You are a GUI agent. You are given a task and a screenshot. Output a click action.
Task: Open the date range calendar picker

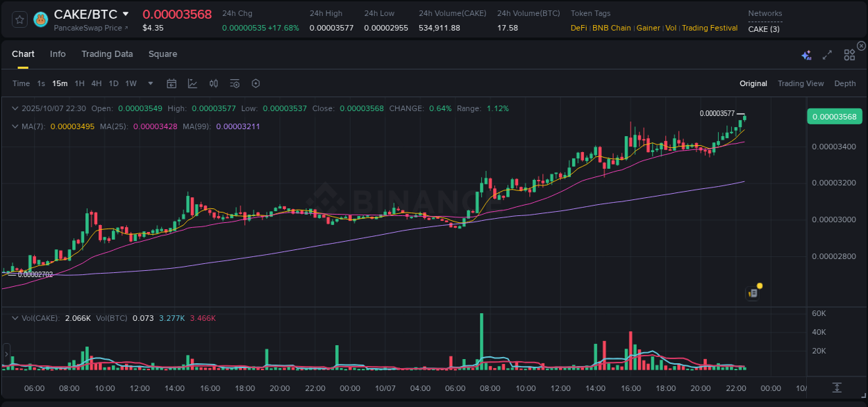coord(172,83)
